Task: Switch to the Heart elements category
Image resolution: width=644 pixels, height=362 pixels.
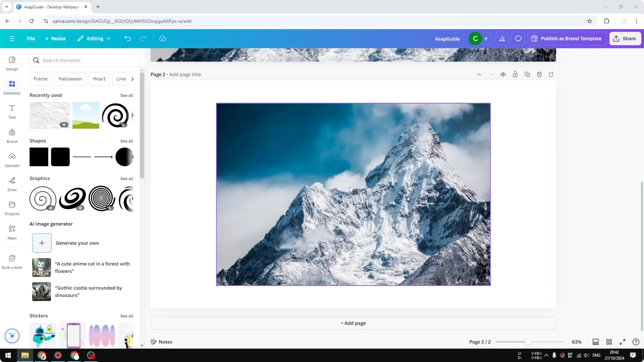Action: (99, 79)
